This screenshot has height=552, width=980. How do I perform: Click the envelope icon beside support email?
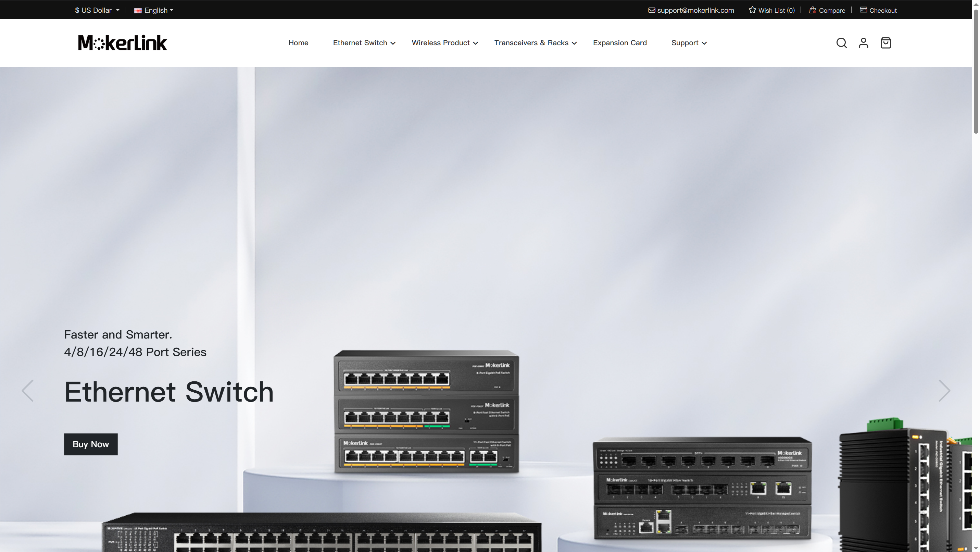[x=652, y=10]
